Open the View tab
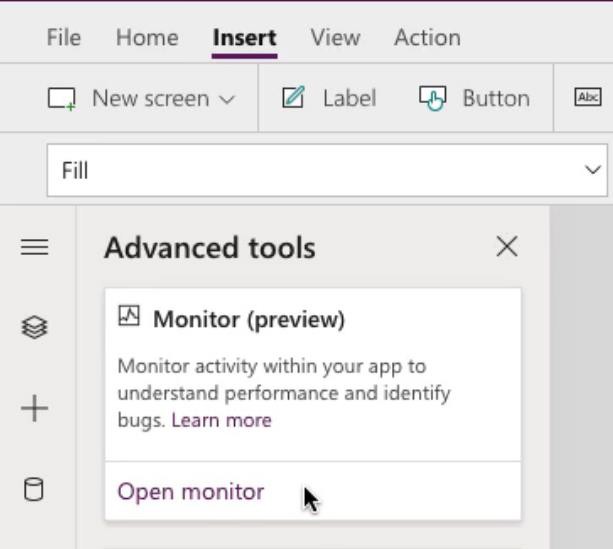 click(335, 38)
